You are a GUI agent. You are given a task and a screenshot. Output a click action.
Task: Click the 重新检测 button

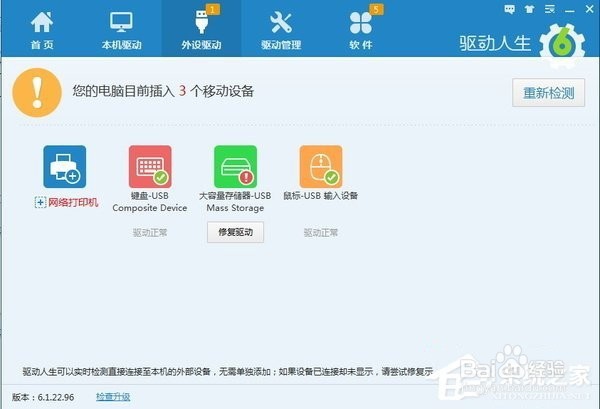click(x=548, y=93)
